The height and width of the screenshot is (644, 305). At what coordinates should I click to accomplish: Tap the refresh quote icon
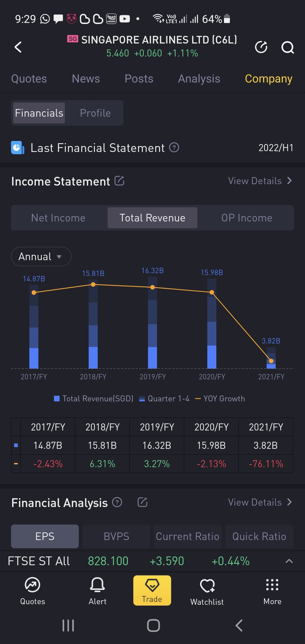[x=261, y=47]
